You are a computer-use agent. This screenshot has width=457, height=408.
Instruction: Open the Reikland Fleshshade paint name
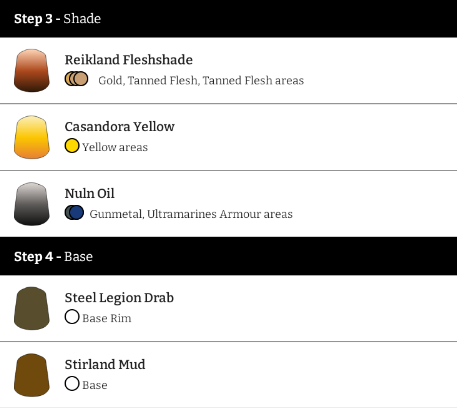pyautogui.click(x=129, y=60)
